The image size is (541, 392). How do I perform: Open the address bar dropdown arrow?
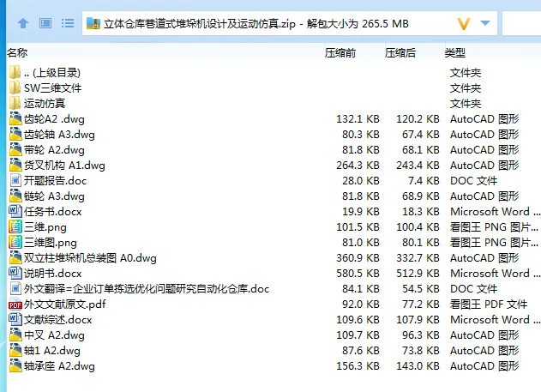(485, 23)
